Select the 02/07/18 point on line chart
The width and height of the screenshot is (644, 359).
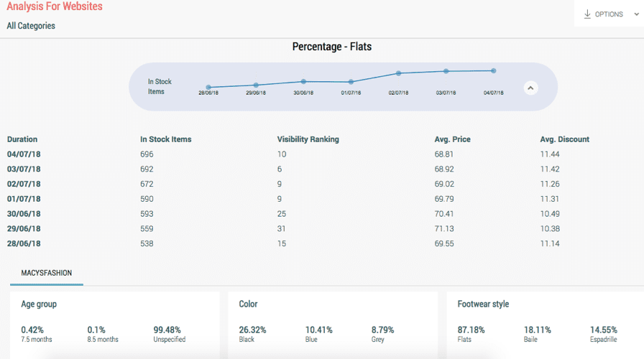point(398,73)
